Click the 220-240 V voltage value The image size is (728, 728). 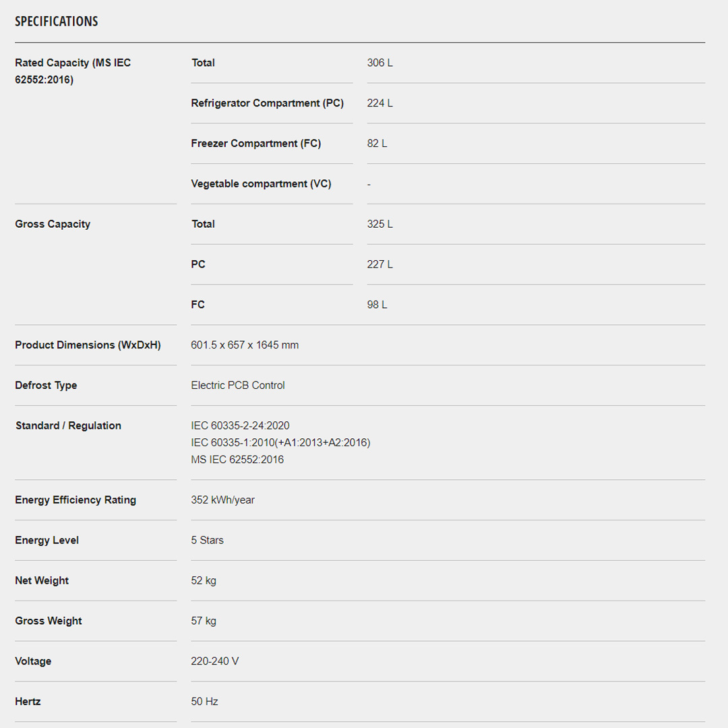pyautogui.click(x=214, y=661)
